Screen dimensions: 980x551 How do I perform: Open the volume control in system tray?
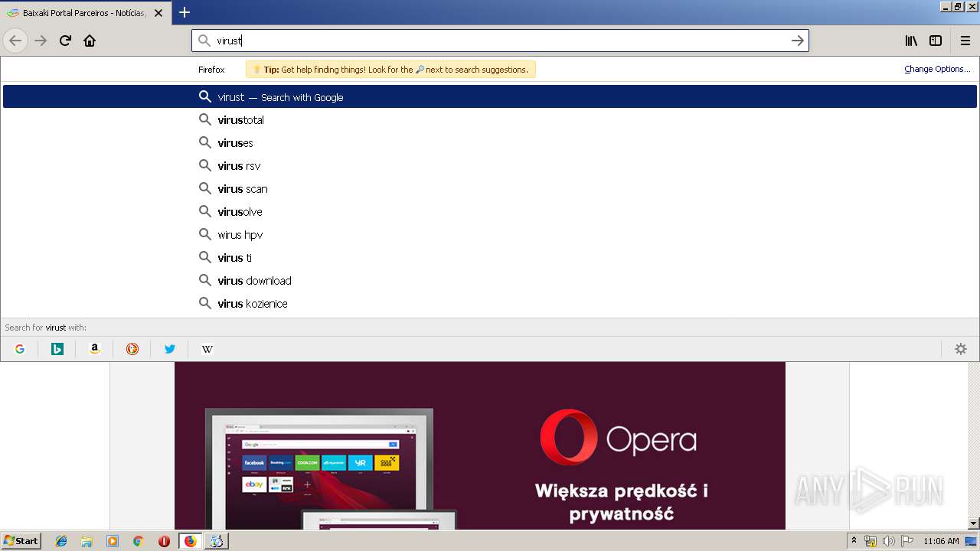pyautogui.click(x=889, y=541)
